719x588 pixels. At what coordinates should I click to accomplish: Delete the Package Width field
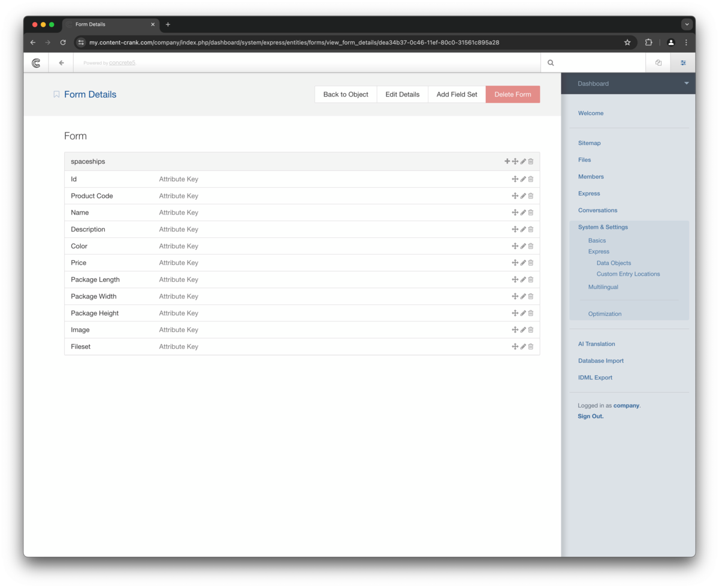(531, 297)
